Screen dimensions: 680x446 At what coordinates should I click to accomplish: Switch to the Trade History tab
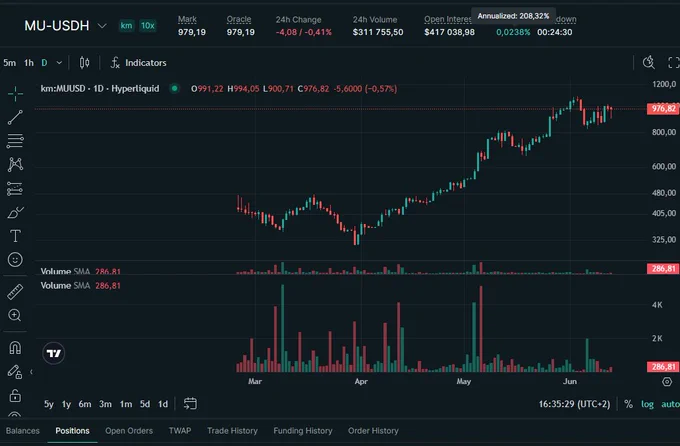point(232,431)
